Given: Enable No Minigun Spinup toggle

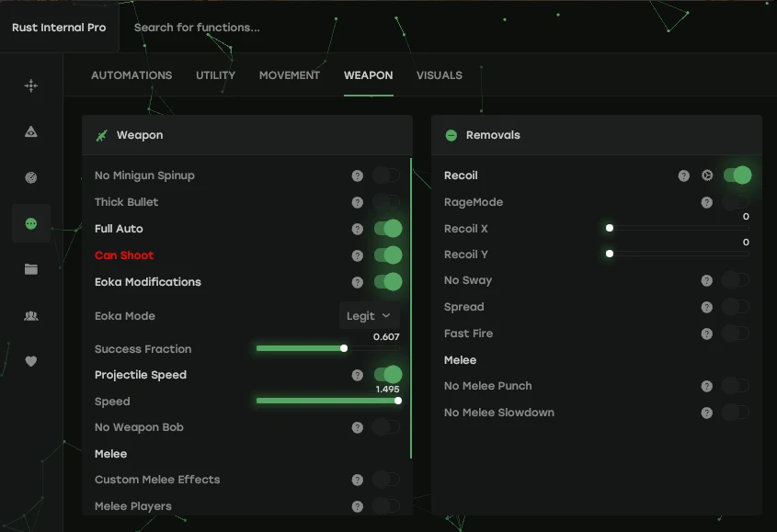Looking at the screenshot, I should pyautogui.click(x=387, y=175).
